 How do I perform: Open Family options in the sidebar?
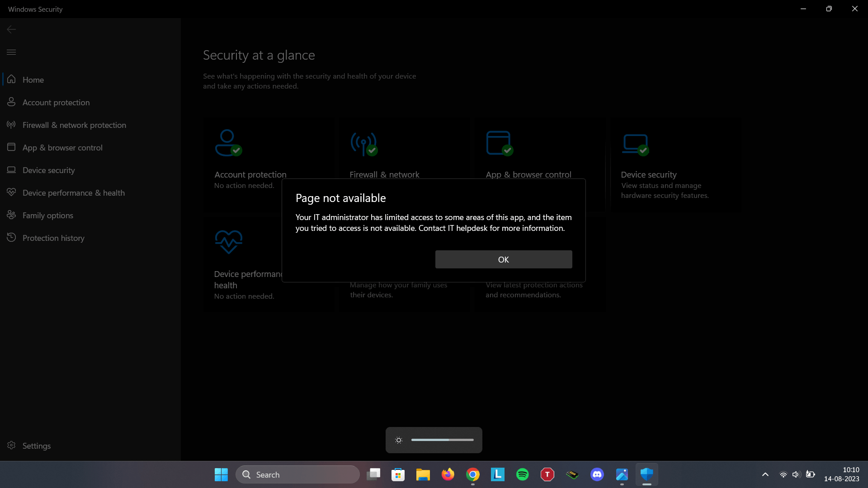point(90,215)
